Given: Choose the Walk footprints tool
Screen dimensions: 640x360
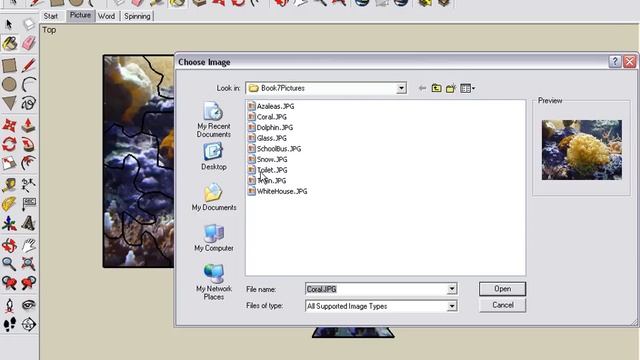Looking at the screenshot, I should point(9,324).
